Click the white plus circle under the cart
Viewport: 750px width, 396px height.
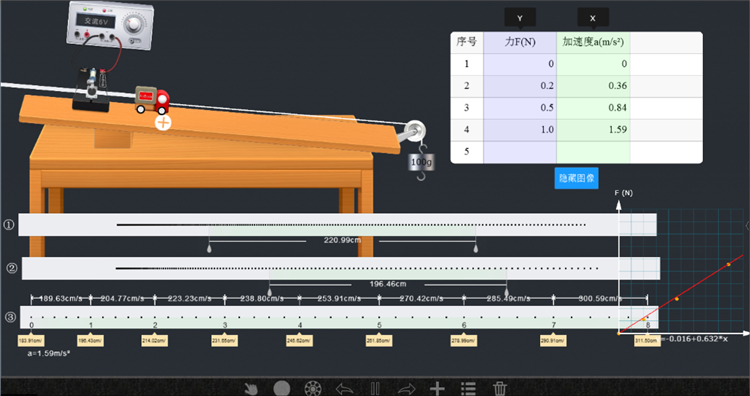pos(163,122)
